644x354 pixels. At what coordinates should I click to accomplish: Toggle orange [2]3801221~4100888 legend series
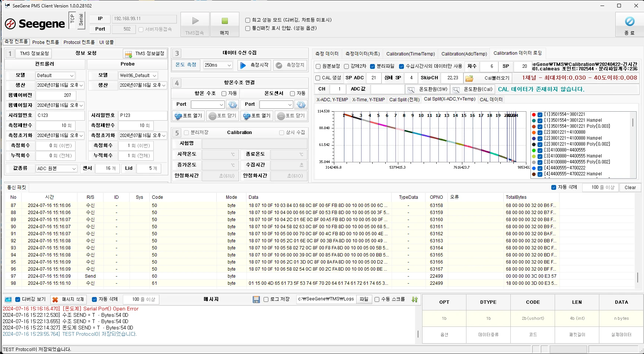point(540,132)
